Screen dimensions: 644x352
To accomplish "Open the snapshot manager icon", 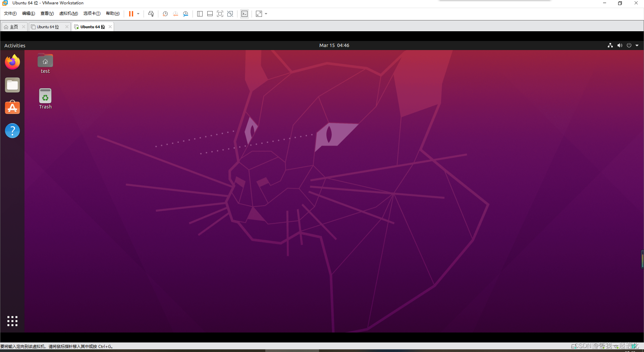I will point(185,14).
